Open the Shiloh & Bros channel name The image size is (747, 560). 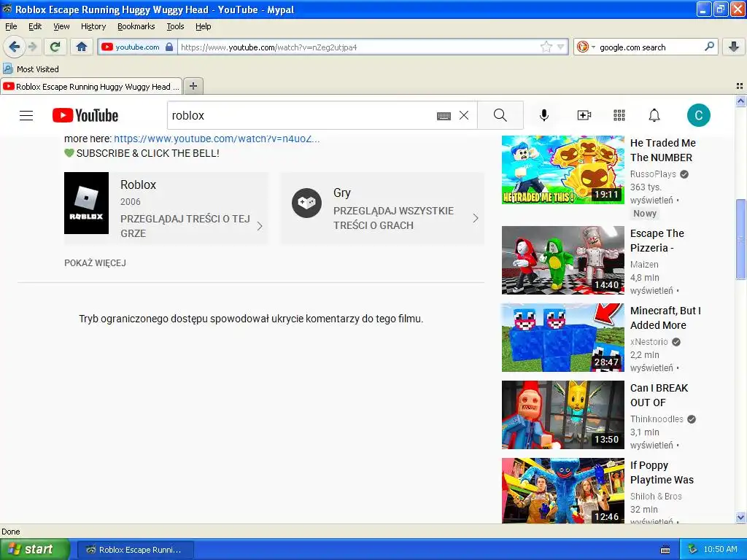(x=656, y=496)
